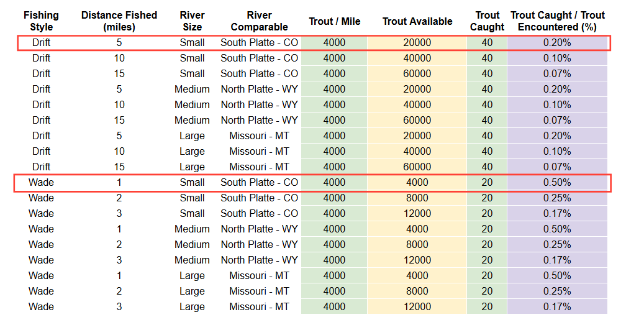The width and height of the screenshot is (644, 335).
Task: Click 12000 in the table's last row
Action: click(417, 307)
